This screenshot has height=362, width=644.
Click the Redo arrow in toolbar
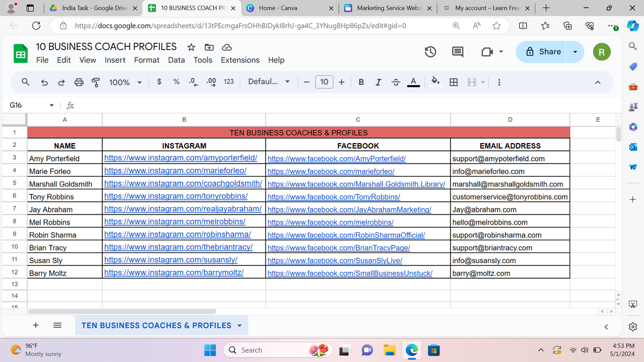(61, 82)
